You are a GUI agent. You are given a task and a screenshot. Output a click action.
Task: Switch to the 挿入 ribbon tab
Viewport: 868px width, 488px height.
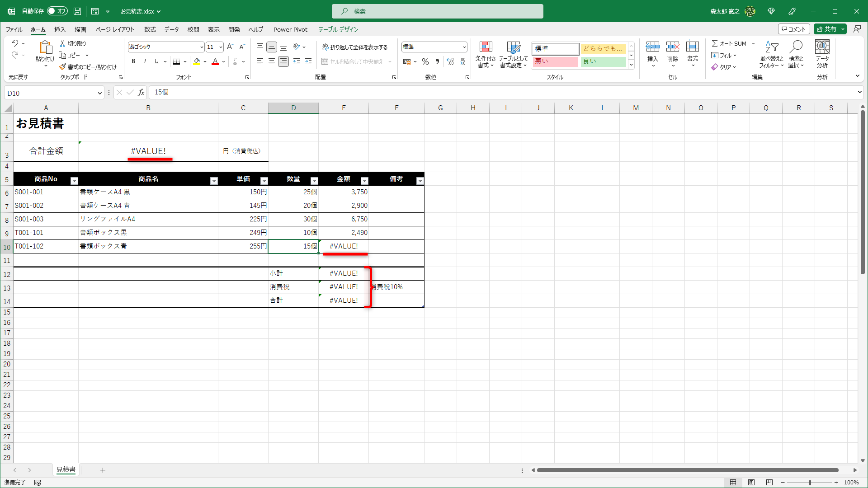[x=59, y=29]
